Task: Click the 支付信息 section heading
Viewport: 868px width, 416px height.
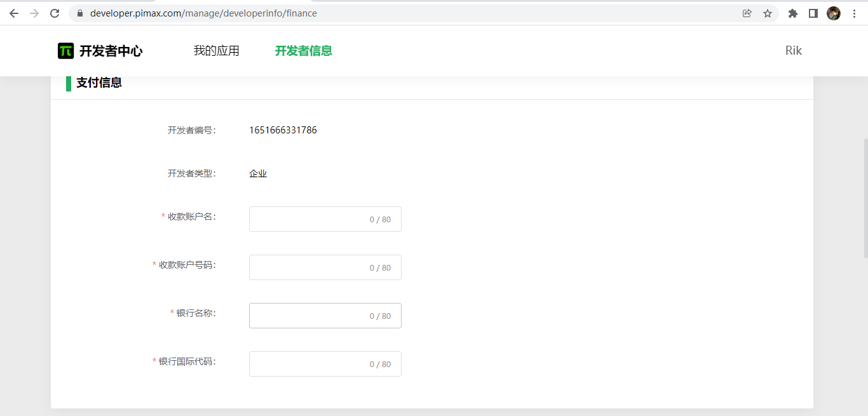Action: point(99,83)
